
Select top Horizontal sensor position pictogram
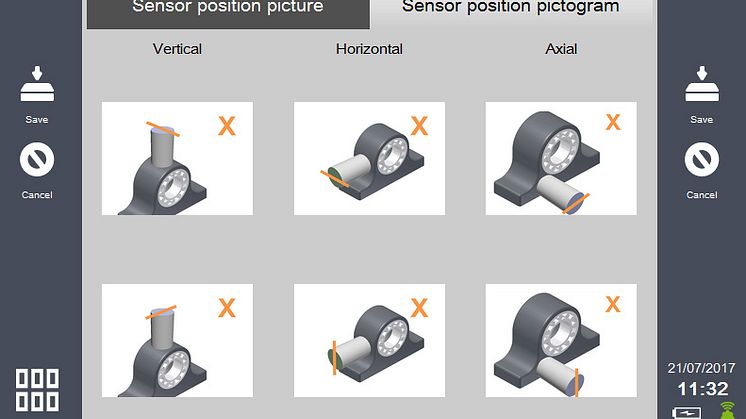369,158
